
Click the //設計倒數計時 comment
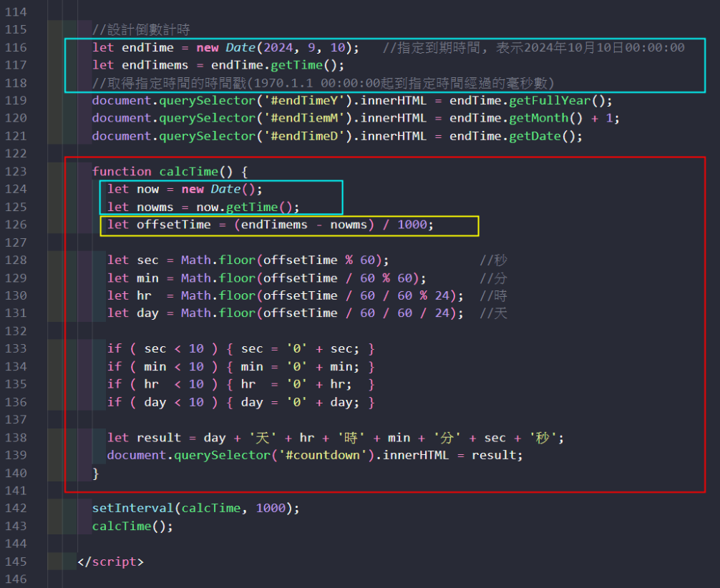[x=141, y=29]
